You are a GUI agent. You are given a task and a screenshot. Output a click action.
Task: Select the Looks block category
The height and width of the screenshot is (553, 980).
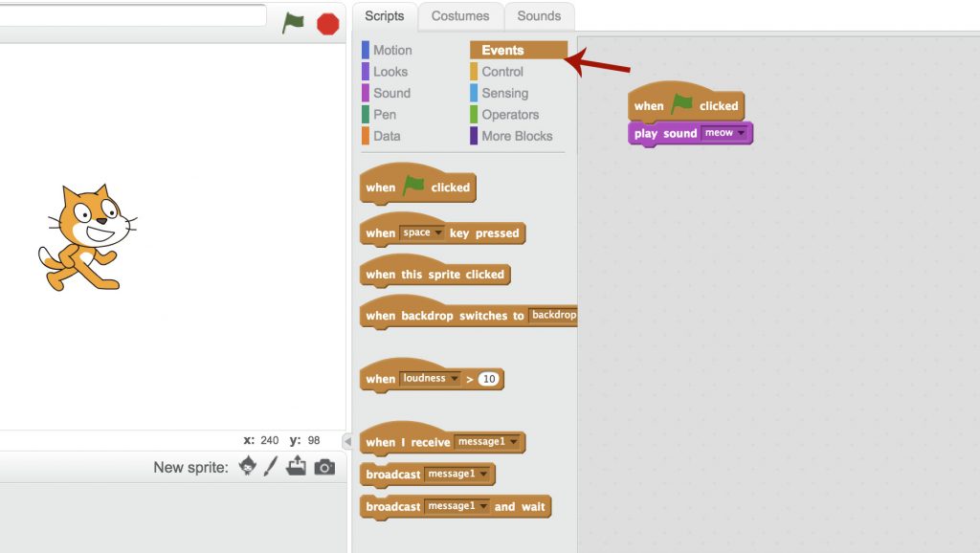(x=390, y=72)
